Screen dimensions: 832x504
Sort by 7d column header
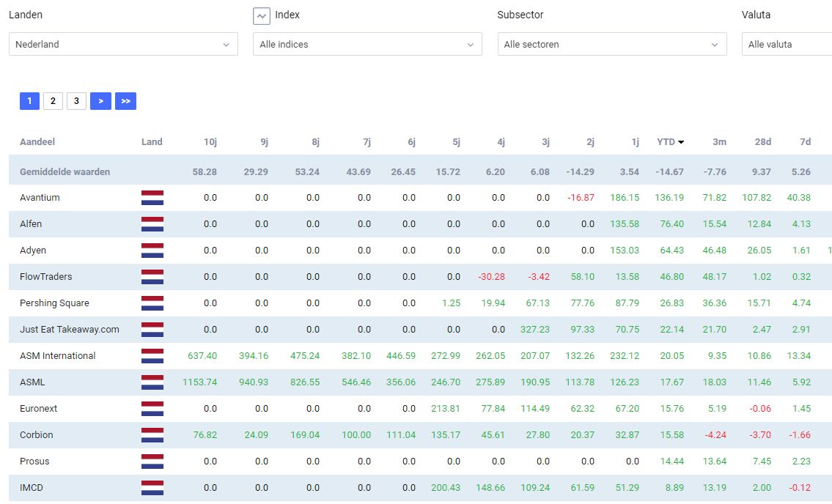[x=806, y=141]
